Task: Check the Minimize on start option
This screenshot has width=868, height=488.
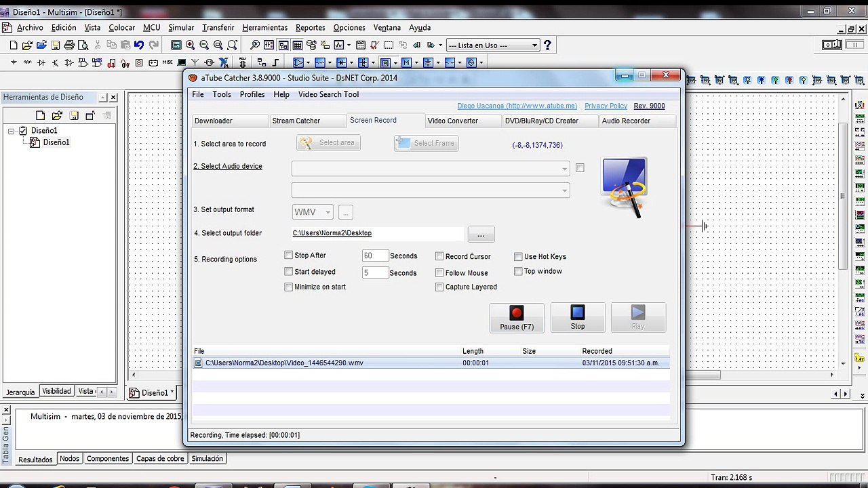Action: (289, 287)
